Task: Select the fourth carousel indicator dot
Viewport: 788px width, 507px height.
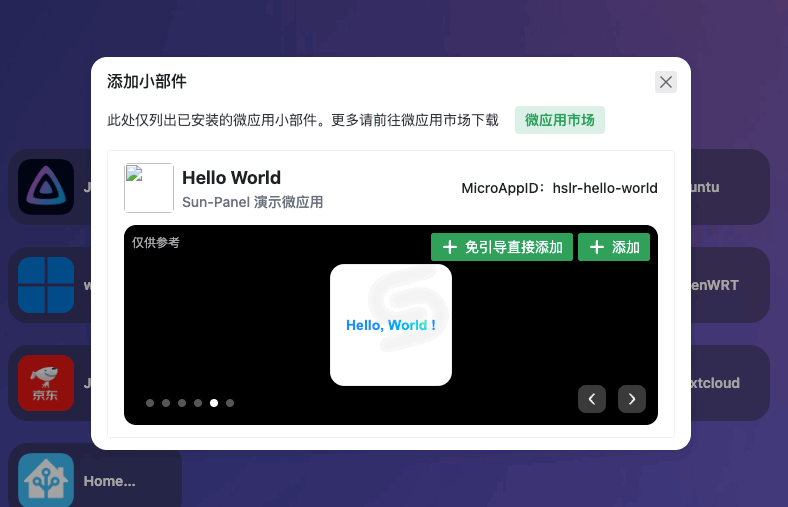Action: click(x=198, y=403)
